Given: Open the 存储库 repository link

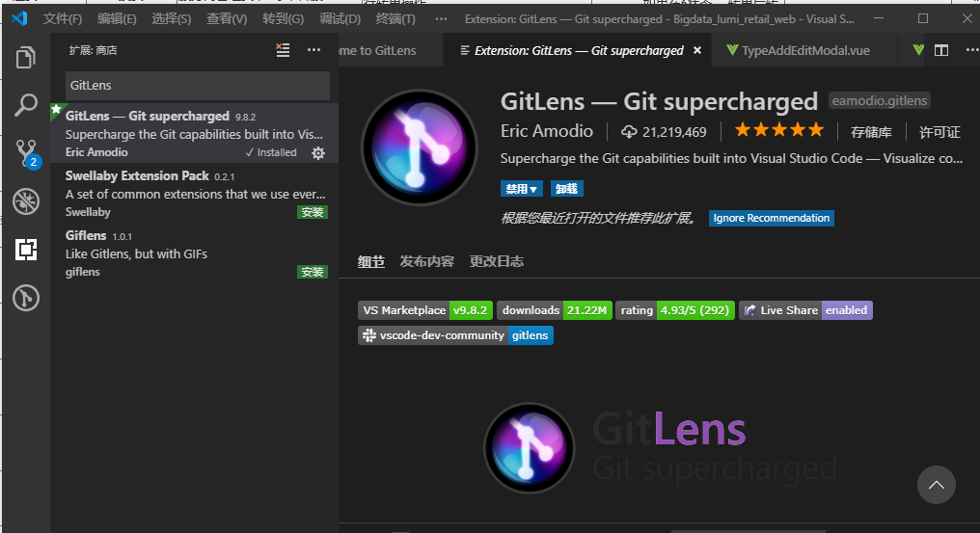Looking at the screenshot, I should pos(871,132).
